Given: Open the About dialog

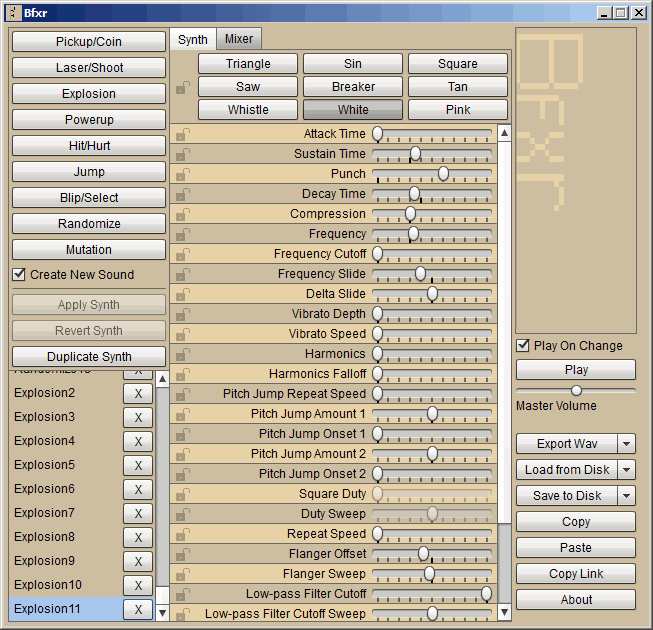Looking at the screenshot, I should tap(576, 600).
